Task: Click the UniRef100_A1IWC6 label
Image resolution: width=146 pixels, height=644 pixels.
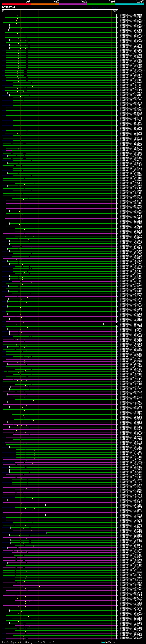Action: point(131,241)
